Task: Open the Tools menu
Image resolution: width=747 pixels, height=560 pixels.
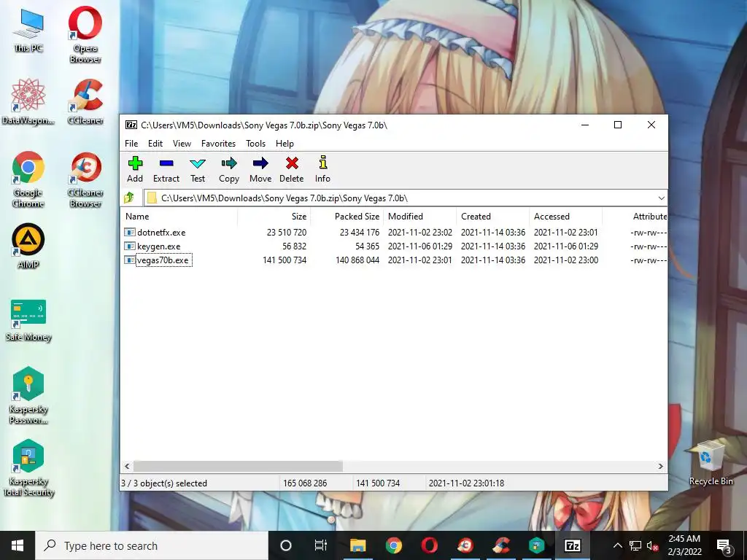Action: click(x=255, y=144)
